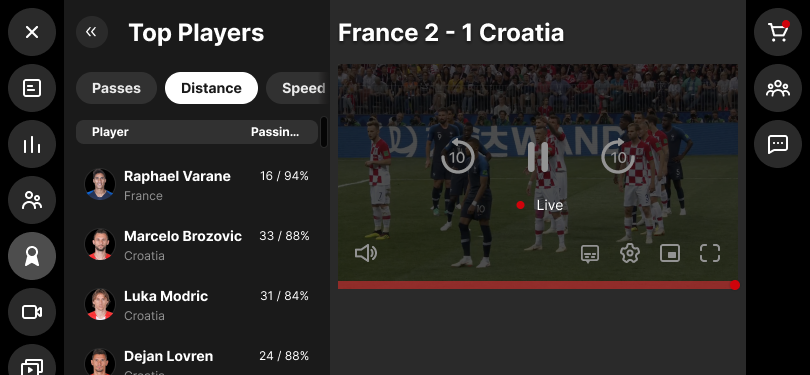The image size is (810, 375).
Task: Open the bar chart statistics sidebar icon
Action: tap(32, 144)
